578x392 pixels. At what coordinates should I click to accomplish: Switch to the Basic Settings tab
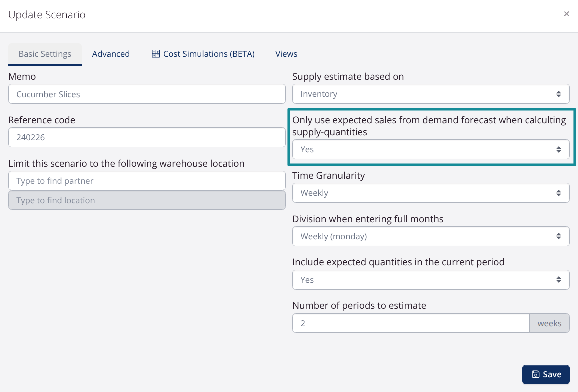point(45,54)
